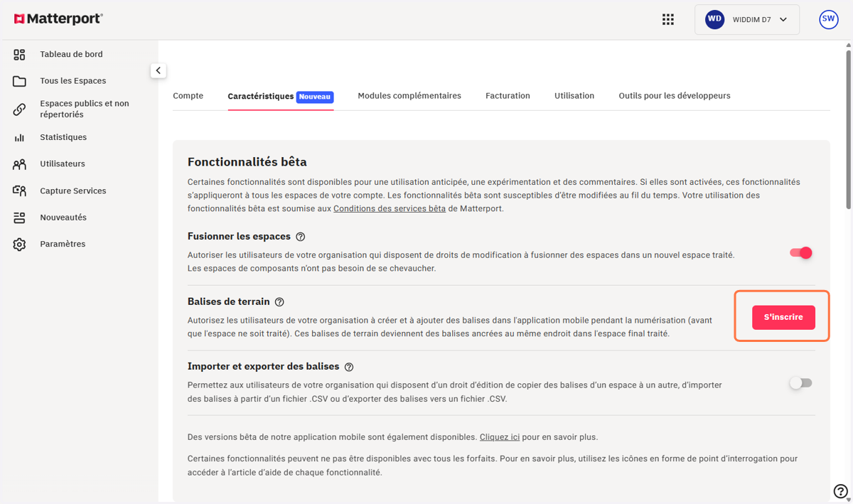Click the Nouveau badge on Caractéristiques
This screenshot has height=504, width=853.
[315, 97]
